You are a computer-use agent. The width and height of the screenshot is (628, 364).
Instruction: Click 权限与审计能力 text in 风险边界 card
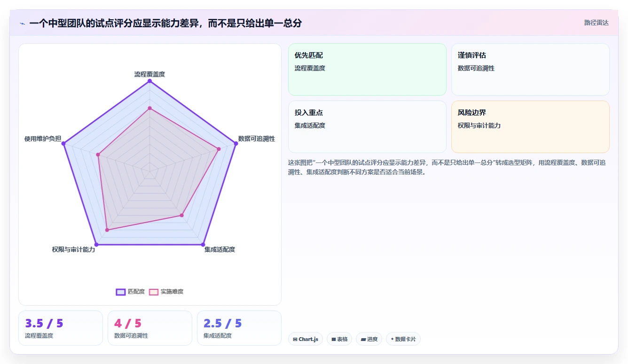(479, 125)
